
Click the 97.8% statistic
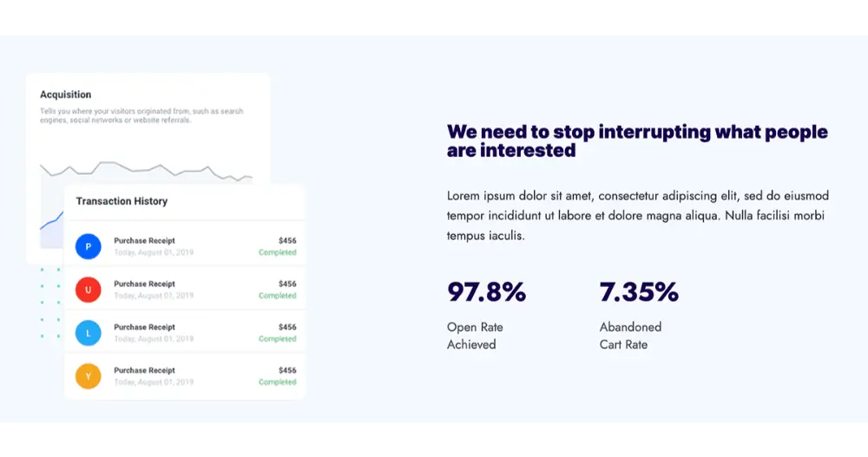tap(487, 291)
